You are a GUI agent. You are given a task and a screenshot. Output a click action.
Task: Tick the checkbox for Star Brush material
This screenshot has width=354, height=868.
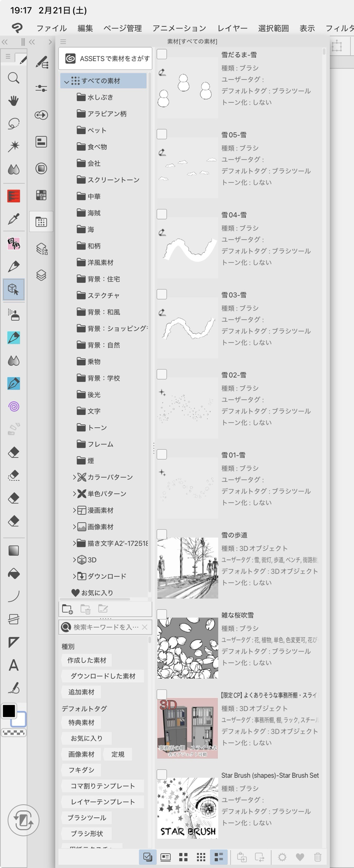pos(162,774)
